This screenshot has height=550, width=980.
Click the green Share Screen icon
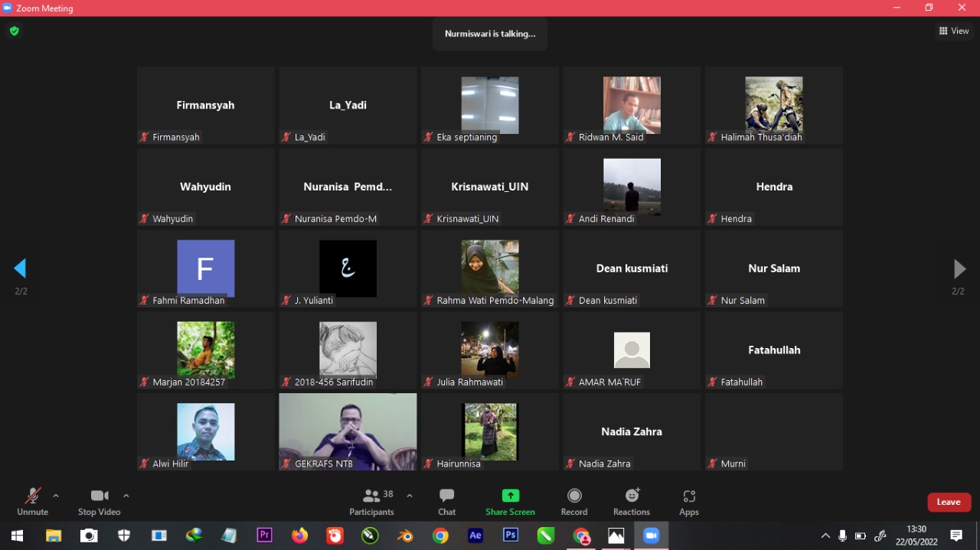pos(510,496)
